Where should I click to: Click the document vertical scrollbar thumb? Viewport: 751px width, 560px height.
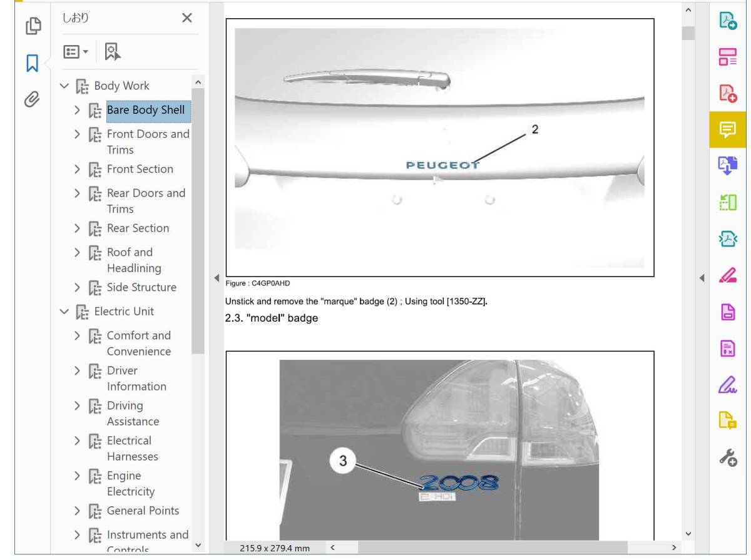click(x=688, y=33)
